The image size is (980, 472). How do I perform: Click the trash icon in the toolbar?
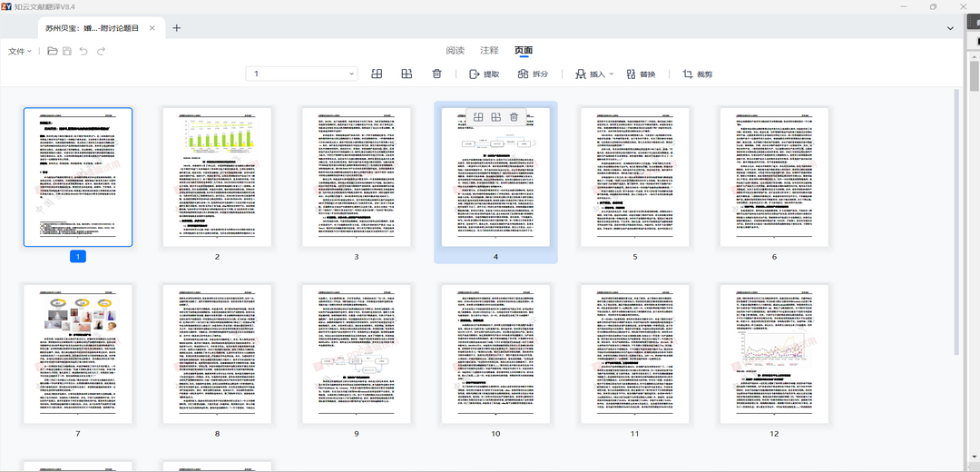click(437, 74)
